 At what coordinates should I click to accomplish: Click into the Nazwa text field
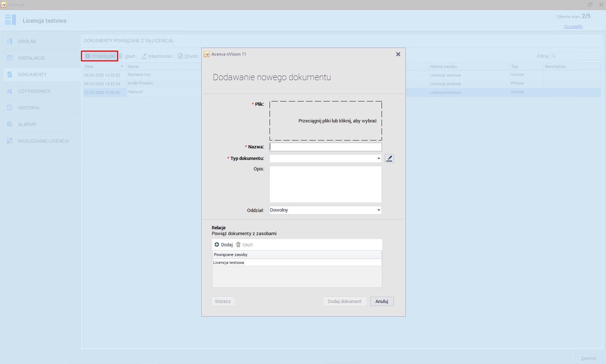(325, 147)
